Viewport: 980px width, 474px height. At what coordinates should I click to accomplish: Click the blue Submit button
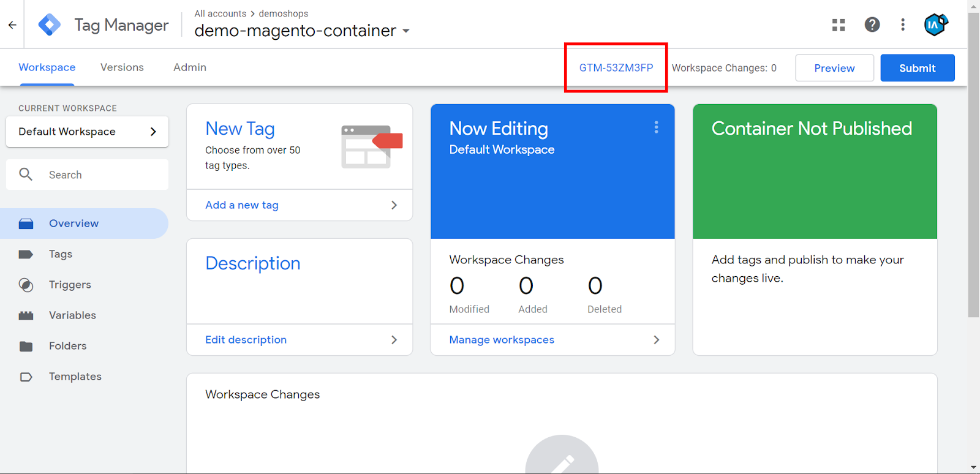pyautogui.click(x=917, y=68)
